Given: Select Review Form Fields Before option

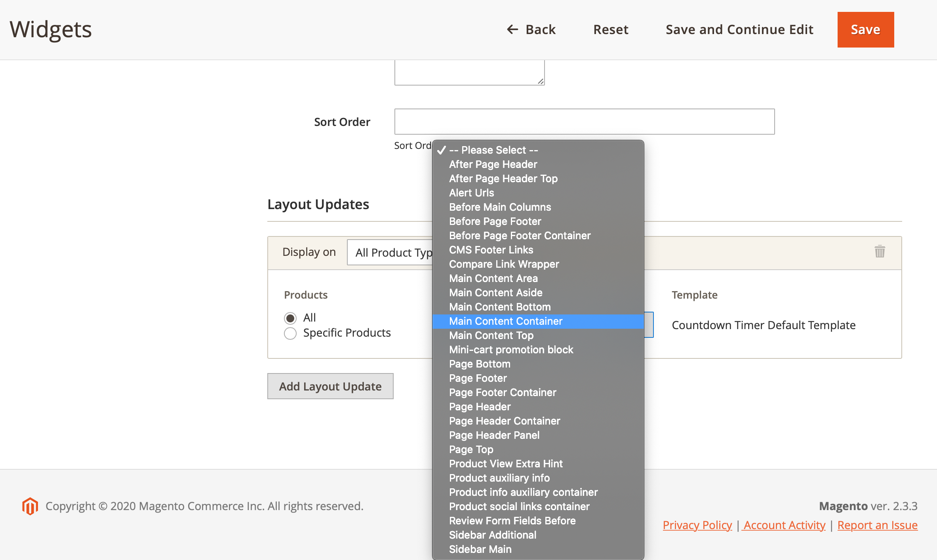Looking at the screenshot, I should pos(538,521).
